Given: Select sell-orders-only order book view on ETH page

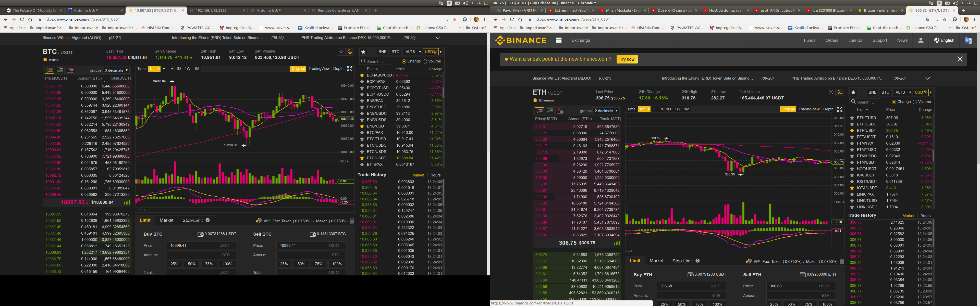Looking at the screenshot, I should [x=560, y=111].
